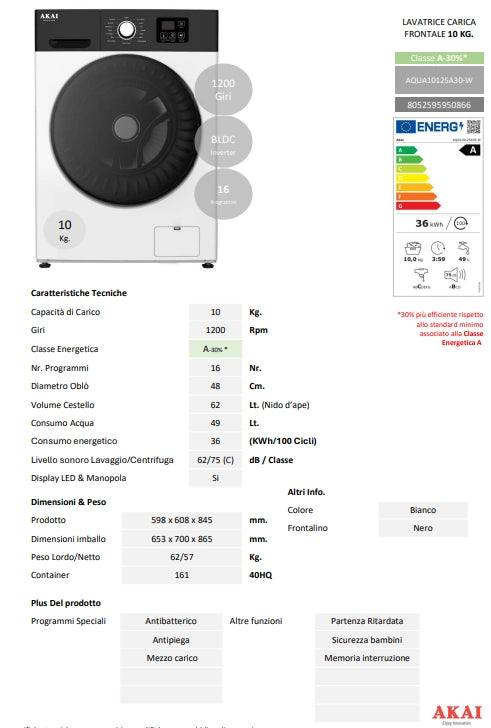Image resolution: width=491 pixels, height=728 pixels.
Task: Click the EU flag on energy label
Action: click(x=405, y=127)
